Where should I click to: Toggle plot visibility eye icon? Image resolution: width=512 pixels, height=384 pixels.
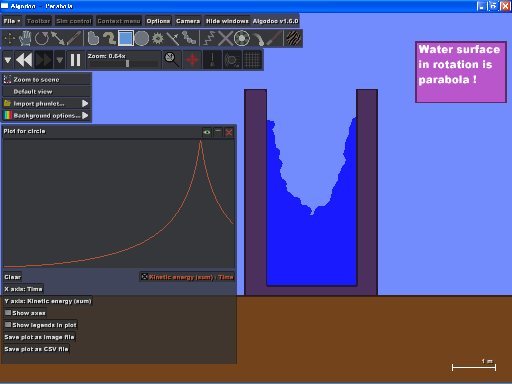tap(207, 132)
